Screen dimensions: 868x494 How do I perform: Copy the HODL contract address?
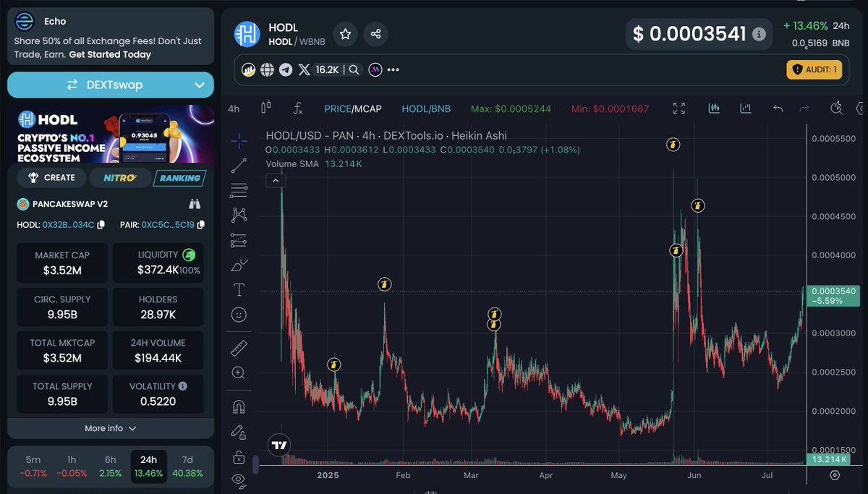[x=101, y=225]
